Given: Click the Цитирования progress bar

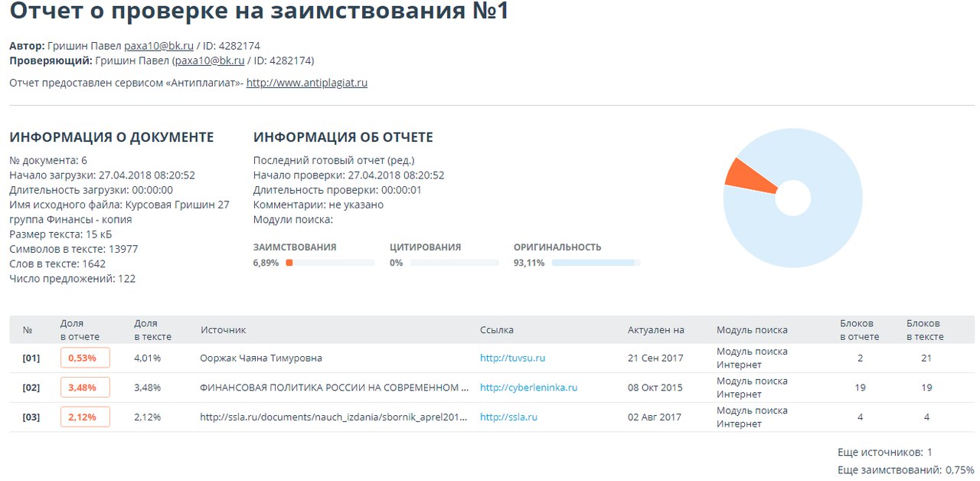Looking at the screenshot, I should coord(454,263).
